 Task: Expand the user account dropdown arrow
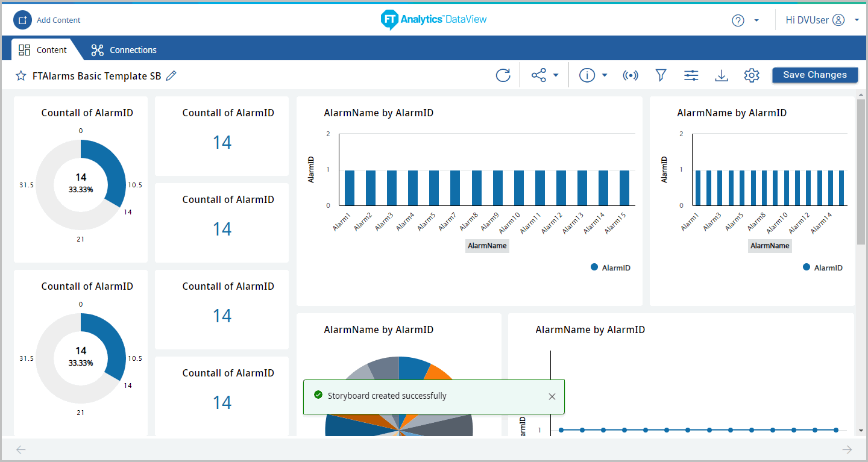pyautogui.click(x=857, y=20)
